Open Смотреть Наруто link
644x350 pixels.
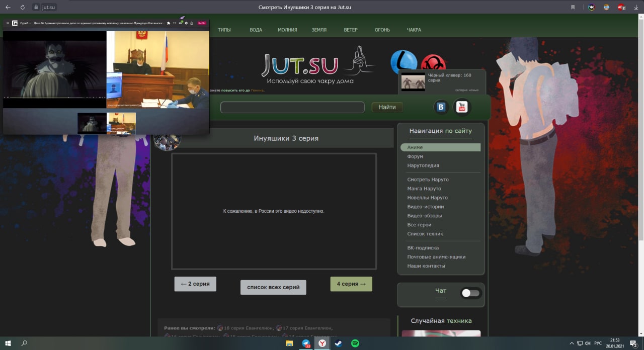point(428,180)
